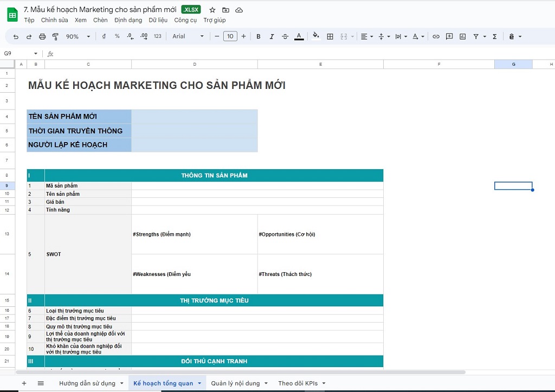Click the print icon
The height and width of the screenshot is (392, 555).
point(42,36)
